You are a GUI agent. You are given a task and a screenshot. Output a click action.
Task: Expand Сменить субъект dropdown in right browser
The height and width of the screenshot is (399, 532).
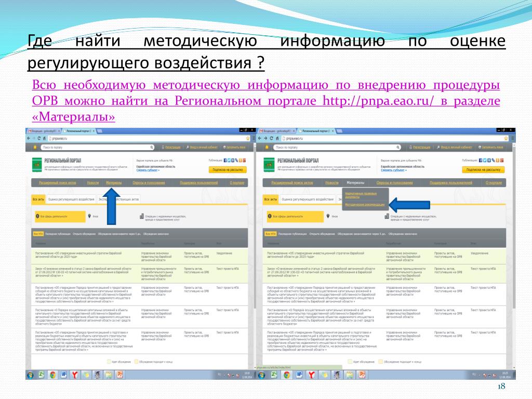[x=394, y=170]
